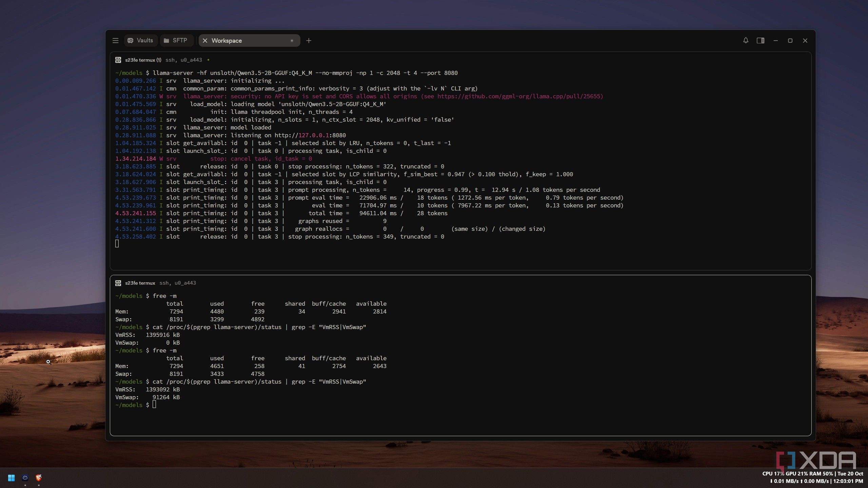The image size is (868, 488).
Task: Open the Windows Start button
Action: point(11,478)
